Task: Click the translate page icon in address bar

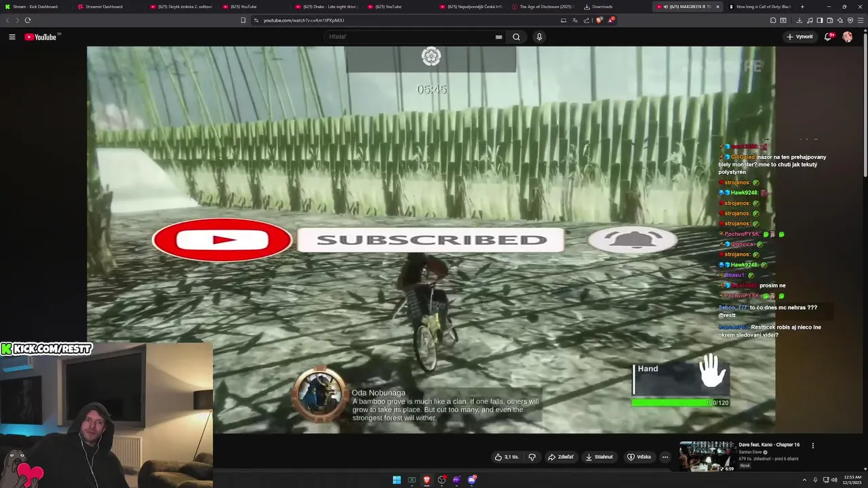Action: (x=575, y=20)
